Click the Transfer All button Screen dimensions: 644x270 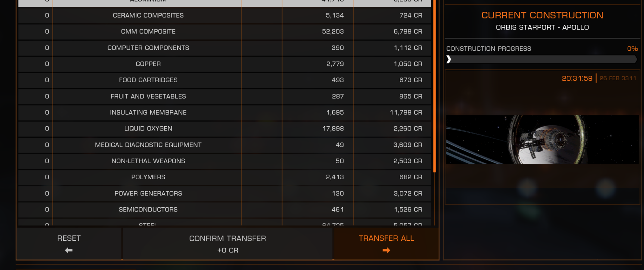[x=386, y=243]
